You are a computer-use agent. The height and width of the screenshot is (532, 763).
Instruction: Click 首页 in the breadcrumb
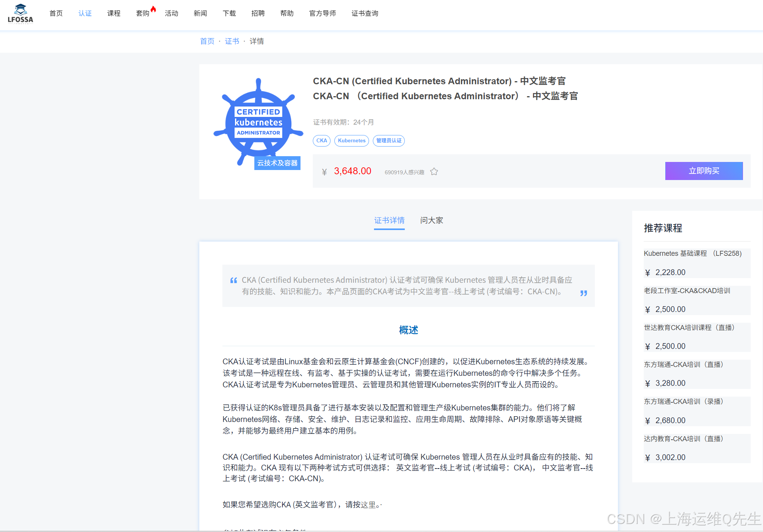207,41
